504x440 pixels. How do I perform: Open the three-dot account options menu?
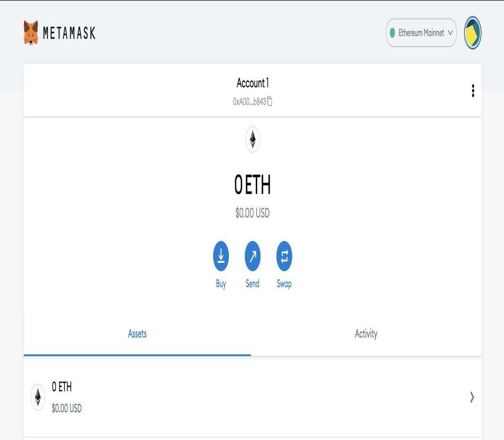tap(473, 91)
